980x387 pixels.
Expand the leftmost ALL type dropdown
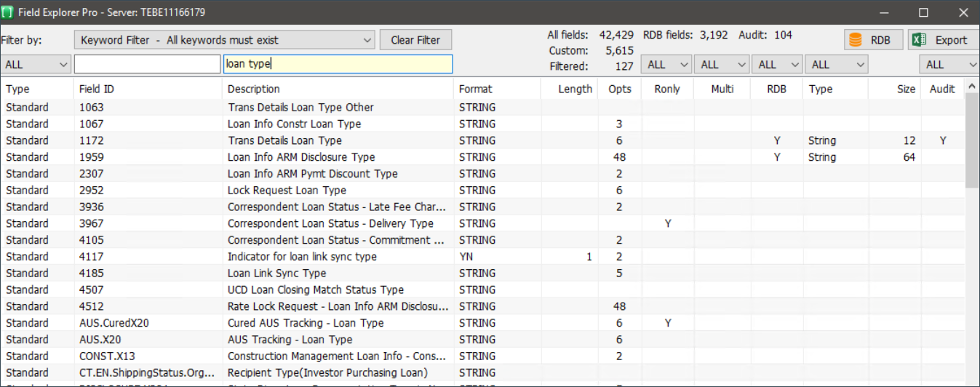(35, 65)
